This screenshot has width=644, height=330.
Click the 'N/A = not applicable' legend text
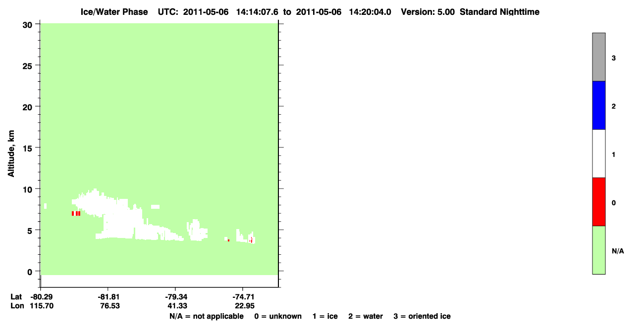coord(207,316)
